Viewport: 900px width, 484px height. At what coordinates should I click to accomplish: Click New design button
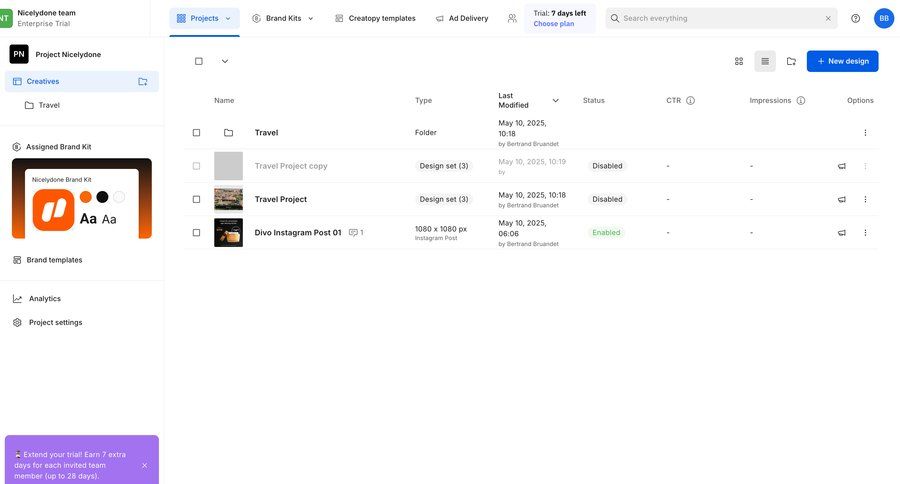point(842,61)
